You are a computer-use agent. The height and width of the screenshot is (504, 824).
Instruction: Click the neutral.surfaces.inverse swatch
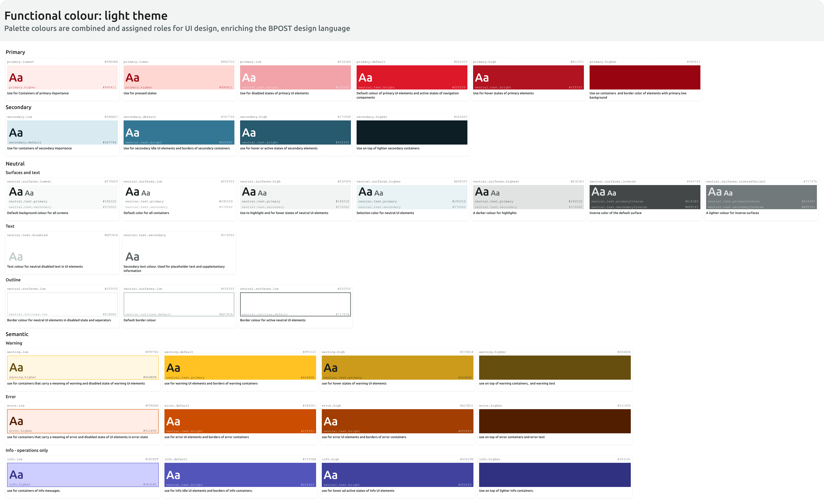(x=645, y=197)
